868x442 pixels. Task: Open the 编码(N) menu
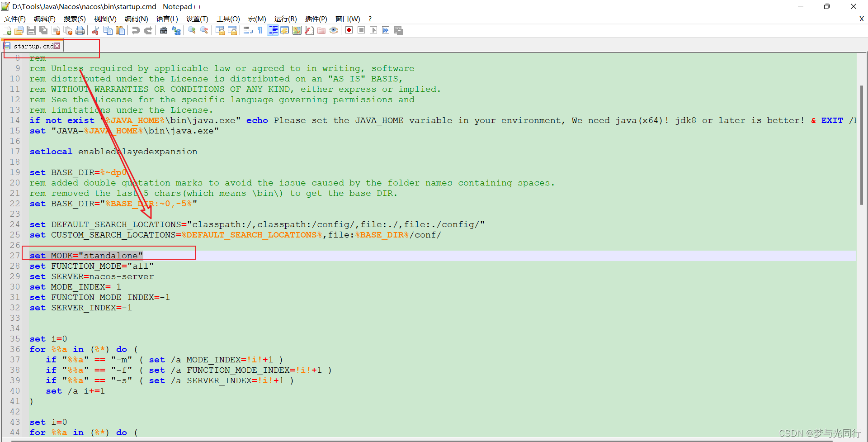pos(137,19)
